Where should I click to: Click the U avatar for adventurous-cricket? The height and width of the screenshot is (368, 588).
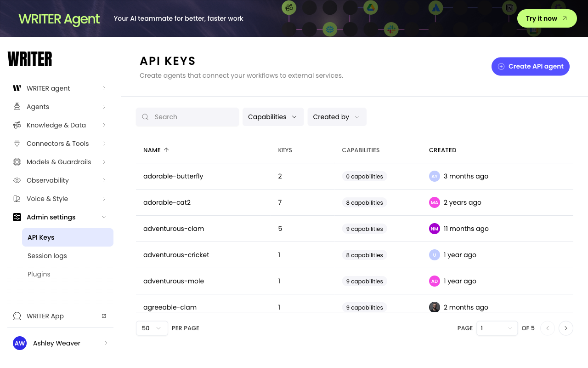(x=435, y=255)
